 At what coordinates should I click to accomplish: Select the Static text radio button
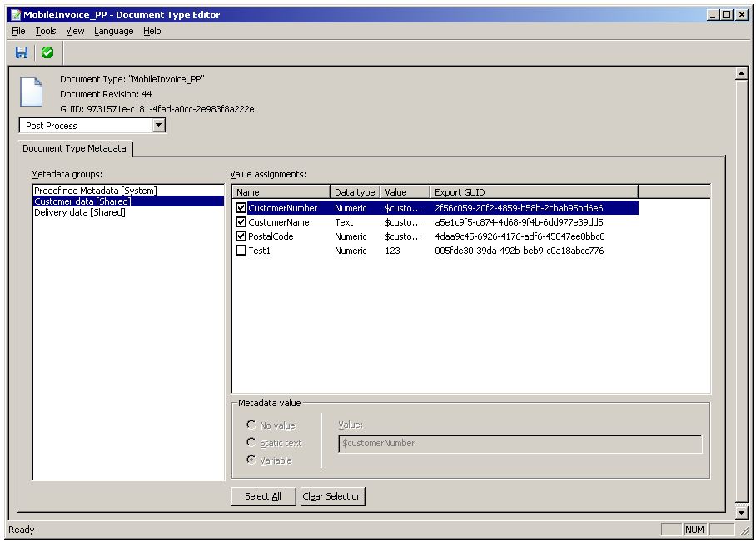click(x=251, y=443)
